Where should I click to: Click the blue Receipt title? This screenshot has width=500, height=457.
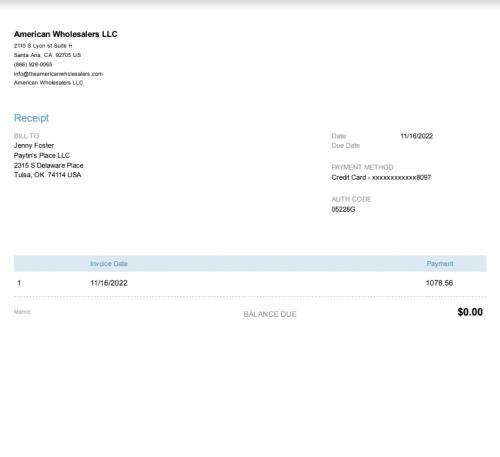click(31, 118)
